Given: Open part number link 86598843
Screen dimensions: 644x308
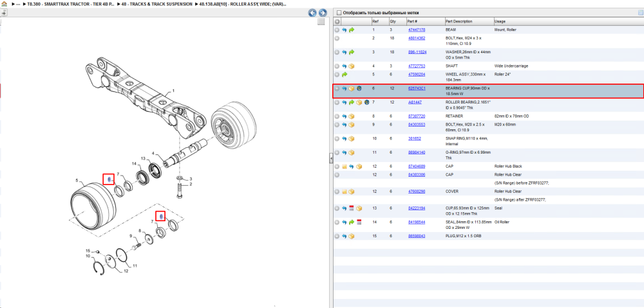Looking at the screenshot, I should coord(417,236).
